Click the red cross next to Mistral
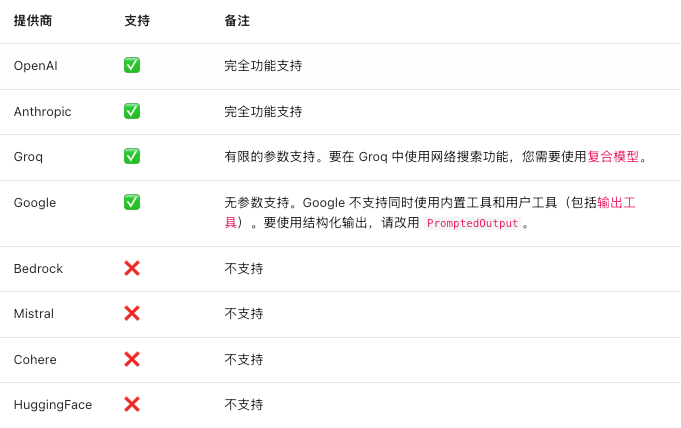 point(132,313)
